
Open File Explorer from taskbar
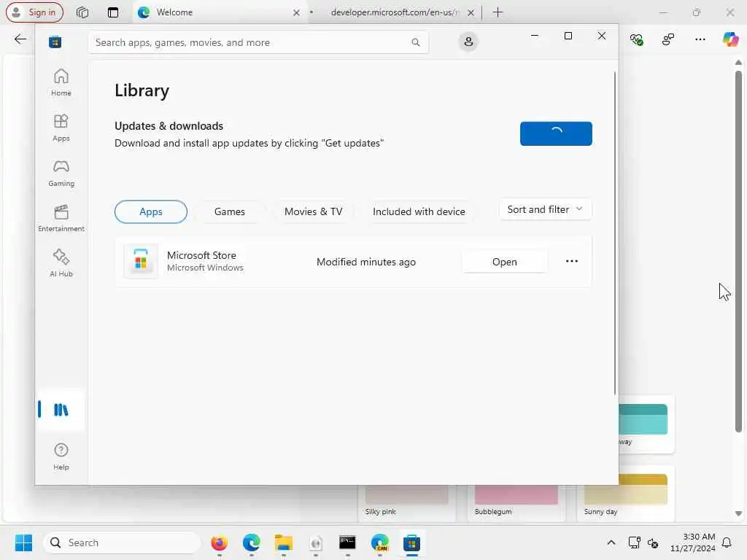[284, 542]
